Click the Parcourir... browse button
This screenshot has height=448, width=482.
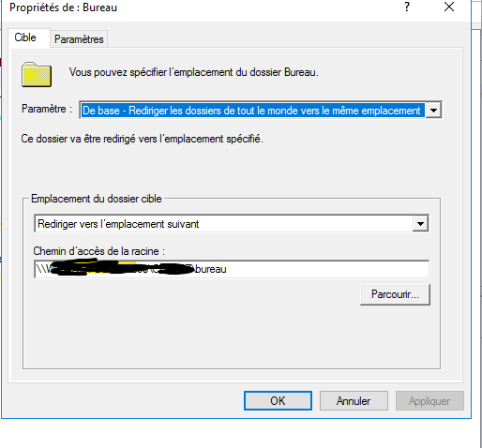tap(395, 294)
